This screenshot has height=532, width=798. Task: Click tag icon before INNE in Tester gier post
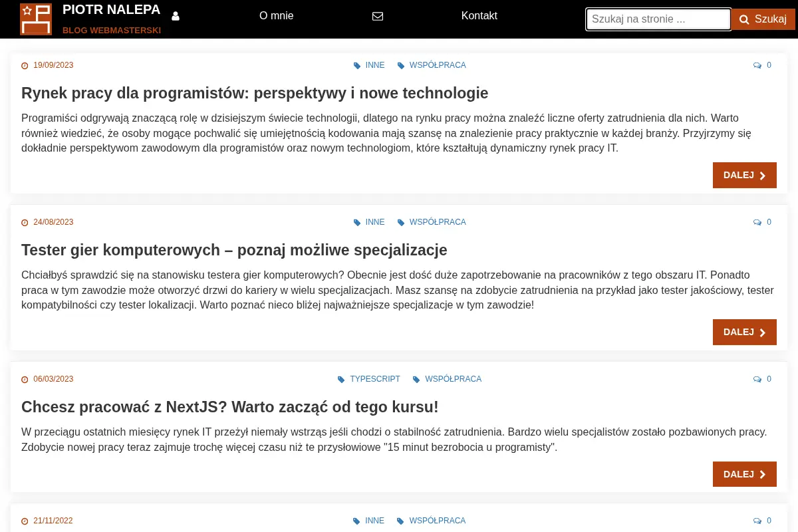pos(357,222)
